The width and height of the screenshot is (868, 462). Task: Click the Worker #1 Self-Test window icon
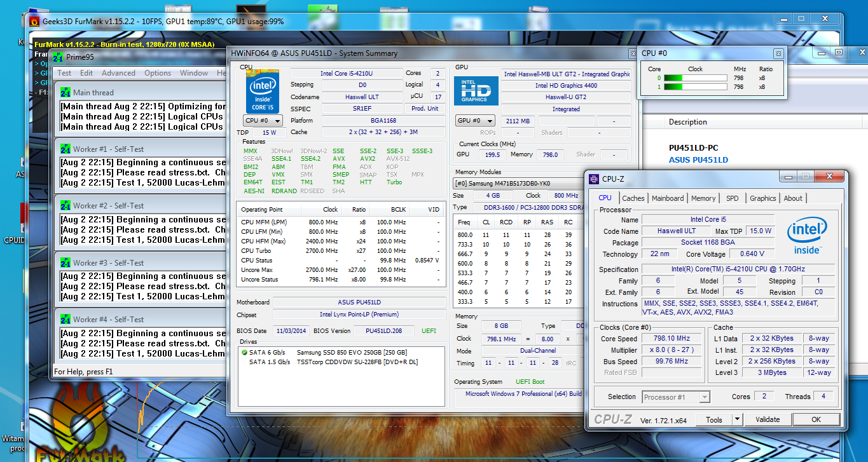click(x=65, y=149)
